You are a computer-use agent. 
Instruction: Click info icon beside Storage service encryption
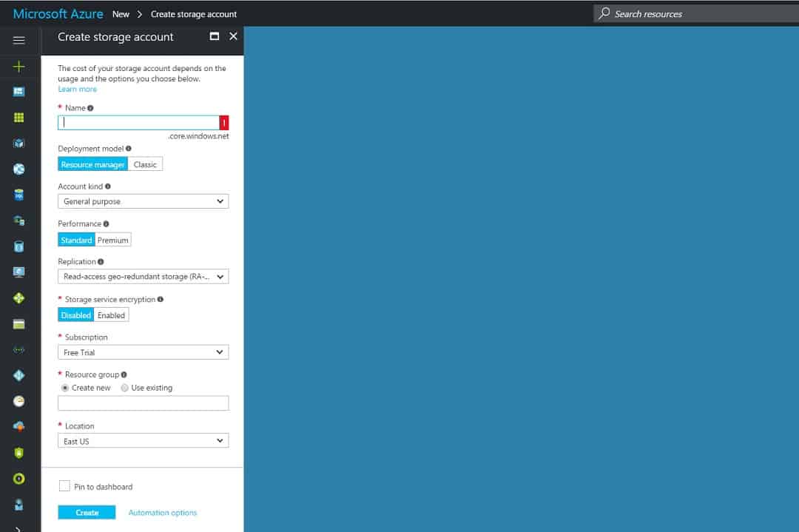coord(160,299)
